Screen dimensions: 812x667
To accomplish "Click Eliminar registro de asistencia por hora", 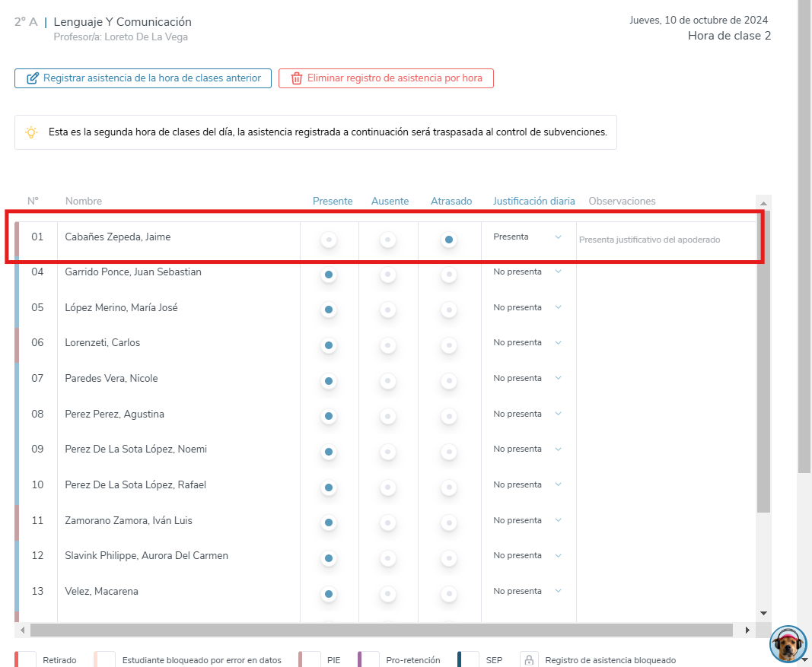I will coord(386,78).
